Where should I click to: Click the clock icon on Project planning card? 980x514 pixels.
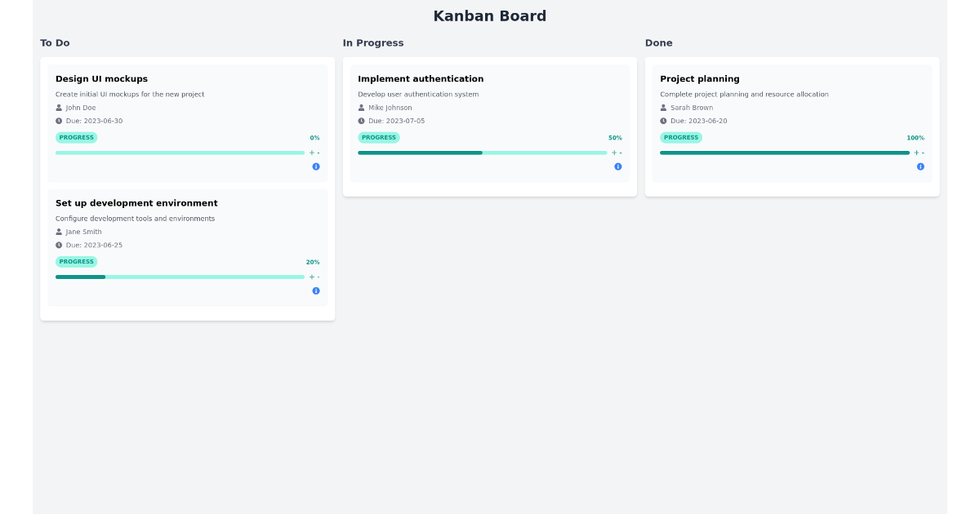pos(662,121)
